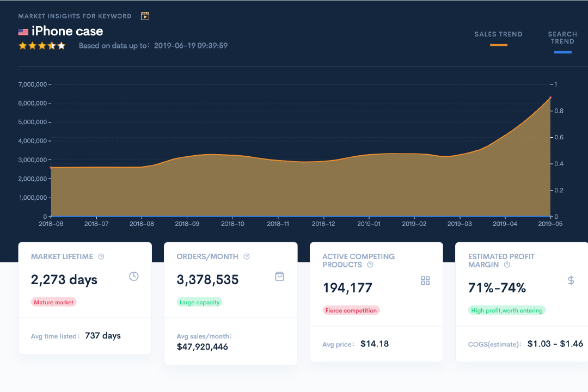Click the Market Lifetime card title
This screenshot has height=392, width=588.
[62, 256]
